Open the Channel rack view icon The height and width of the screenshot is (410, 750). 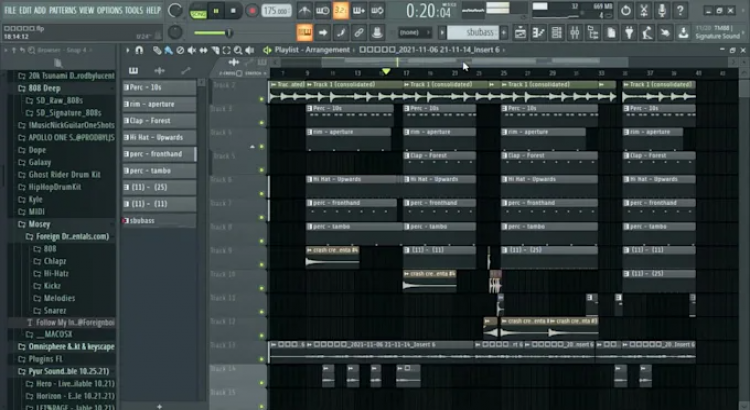pyautogui.click(x=557, y=33)
